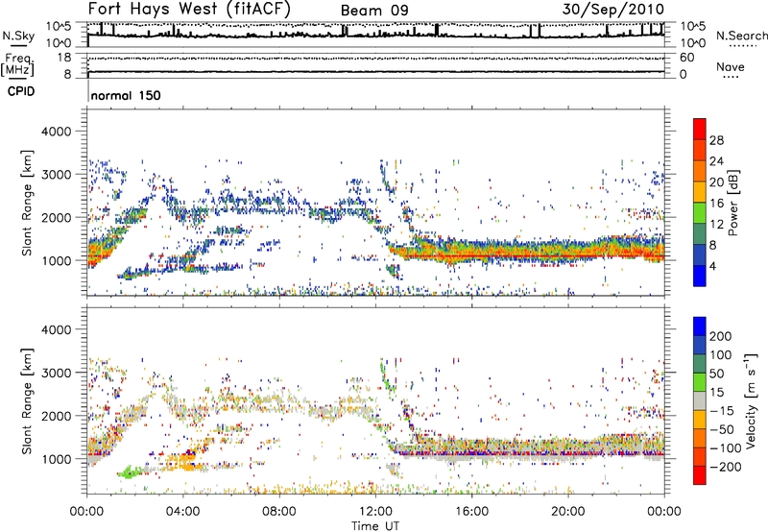This screenshot has width=768, height=532.
Task: Select the '50' velocity colorbar label
Action: [x=717, y=374]
